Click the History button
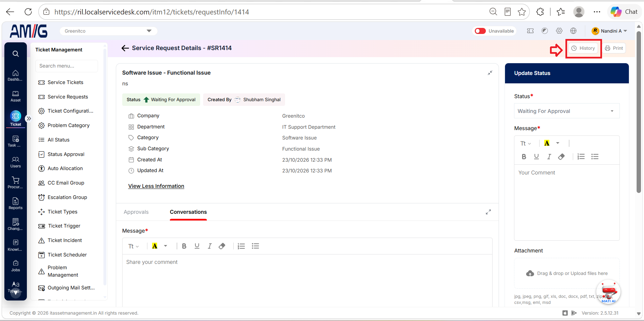The width and height of the screenshot is (644, 321). (583, 48)
